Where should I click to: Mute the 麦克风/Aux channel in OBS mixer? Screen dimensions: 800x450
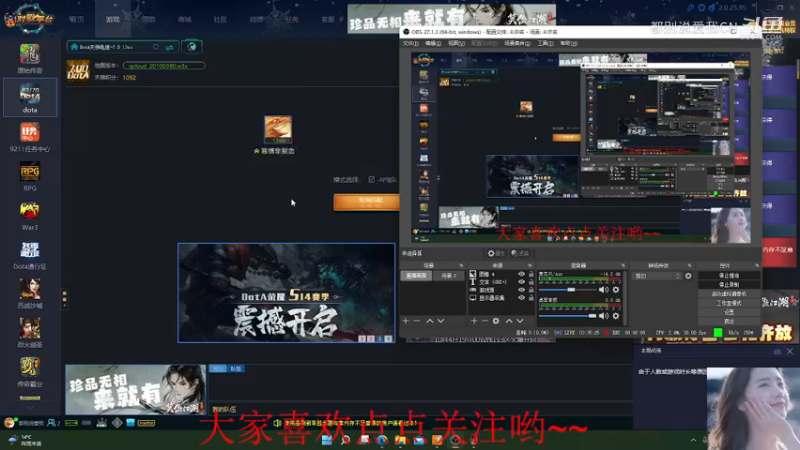click(604, 290)
